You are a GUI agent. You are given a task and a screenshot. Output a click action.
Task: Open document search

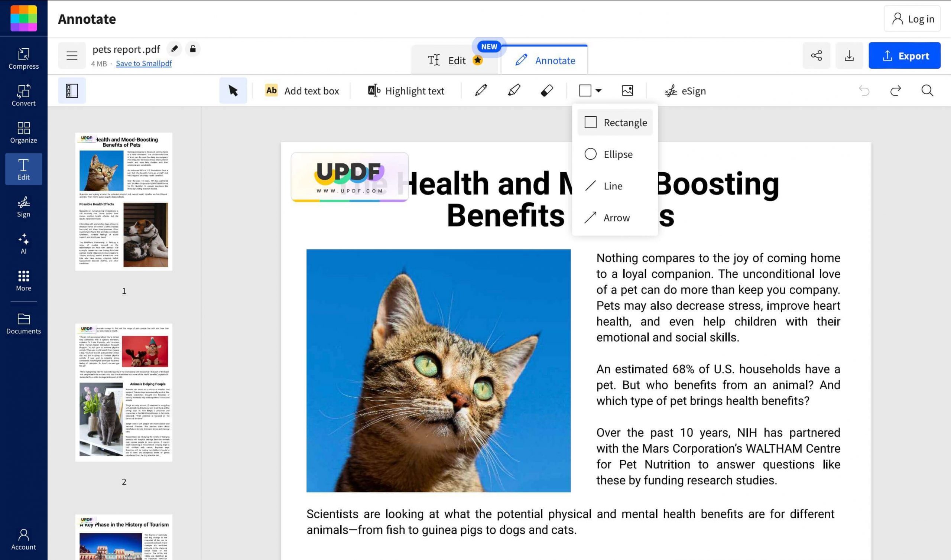[928, 91]
